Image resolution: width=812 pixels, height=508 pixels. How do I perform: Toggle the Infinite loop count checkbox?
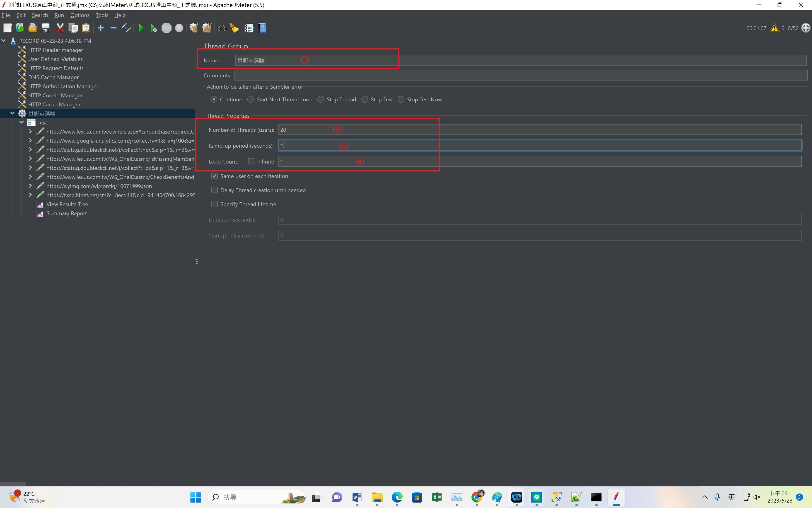pos(251,162)
